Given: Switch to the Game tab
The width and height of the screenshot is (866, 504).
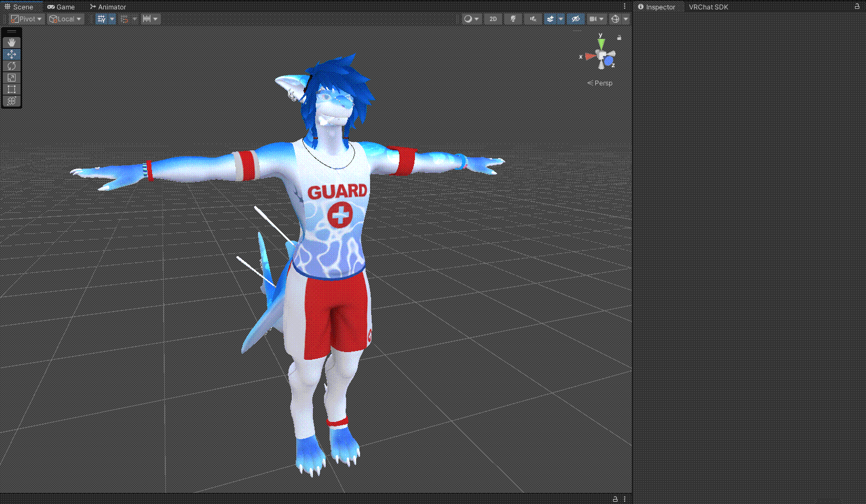Looking at the screenshot, I should click(61, 7).
